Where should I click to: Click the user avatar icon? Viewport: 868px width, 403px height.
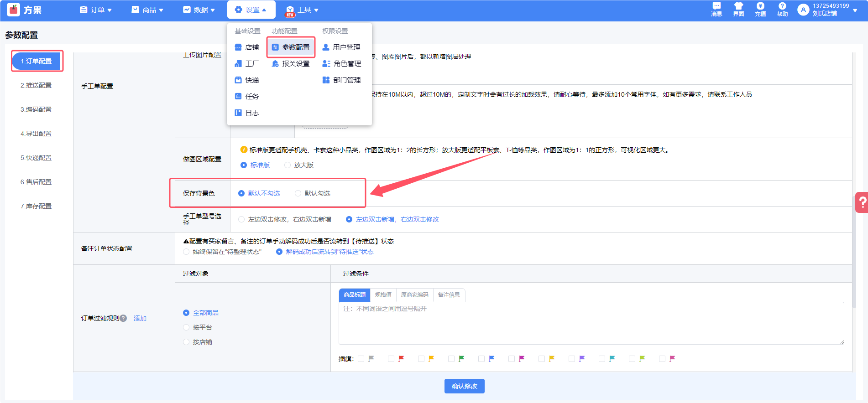click(x=803, y=10)
